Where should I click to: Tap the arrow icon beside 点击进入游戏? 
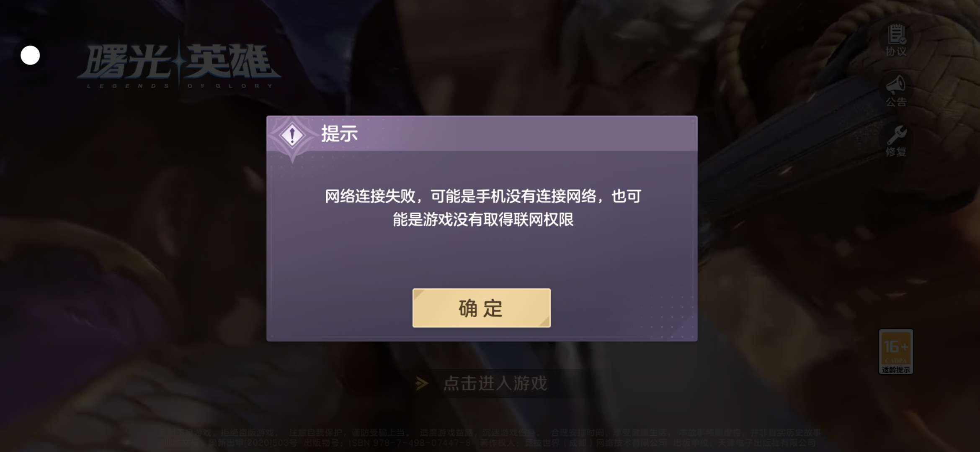[422, 383]
